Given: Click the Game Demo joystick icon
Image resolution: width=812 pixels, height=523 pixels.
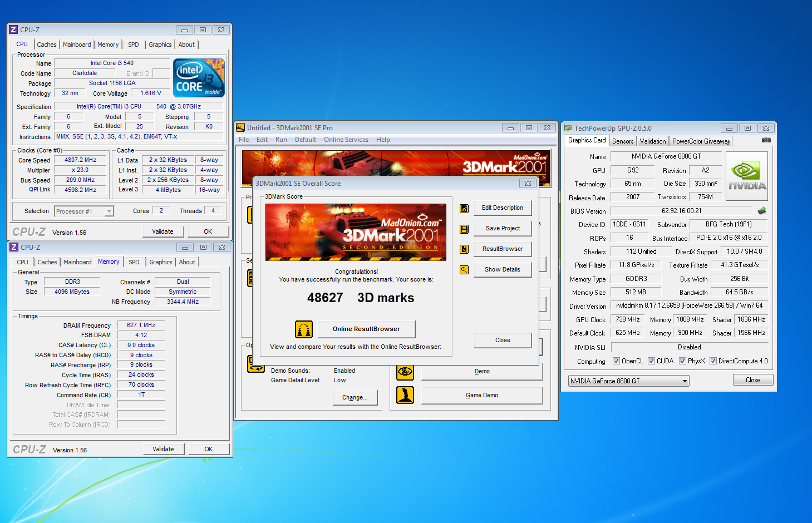Looking at the screenshot, I should click(x=405, y=395).
